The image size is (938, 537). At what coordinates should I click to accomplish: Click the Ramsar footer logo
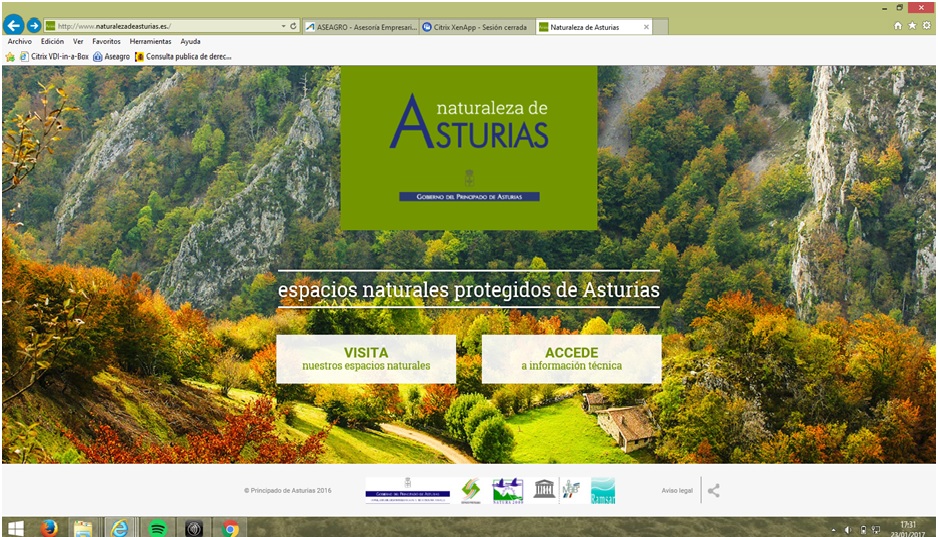603,490
